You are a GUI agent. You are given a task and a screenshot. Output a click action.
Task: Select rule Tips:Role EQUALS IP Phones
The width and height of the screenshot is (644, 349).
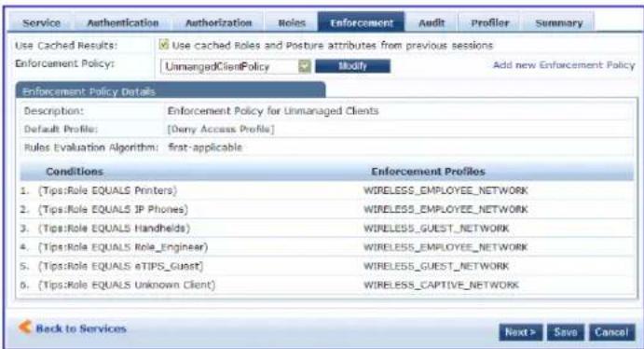click(113, 209)
